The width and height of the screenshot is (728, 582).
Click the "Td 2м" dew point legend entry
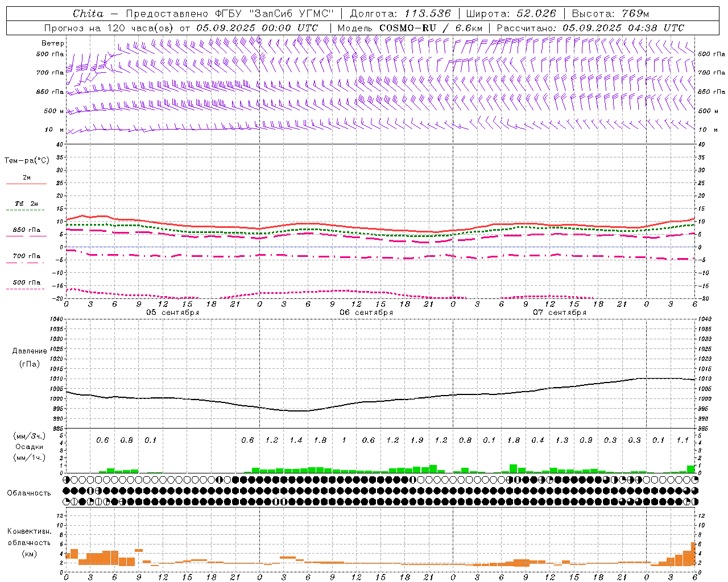[x=27, y=203]
